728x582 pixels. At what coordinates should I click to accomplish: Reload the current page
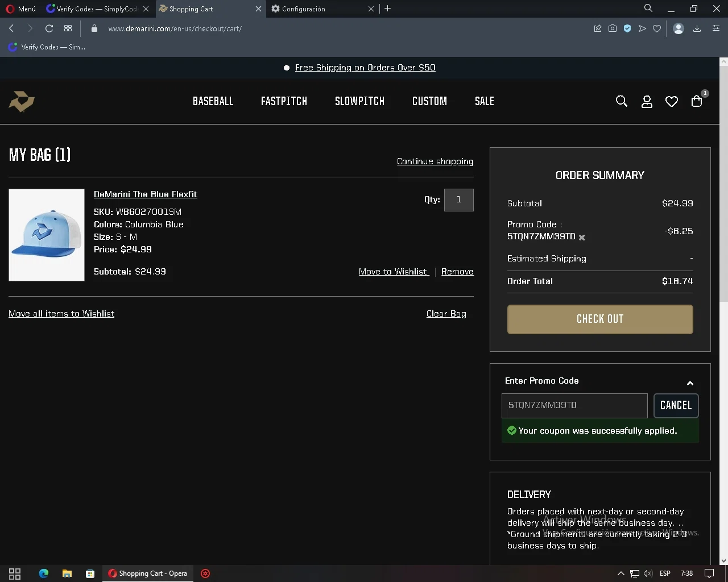[49, 28]
